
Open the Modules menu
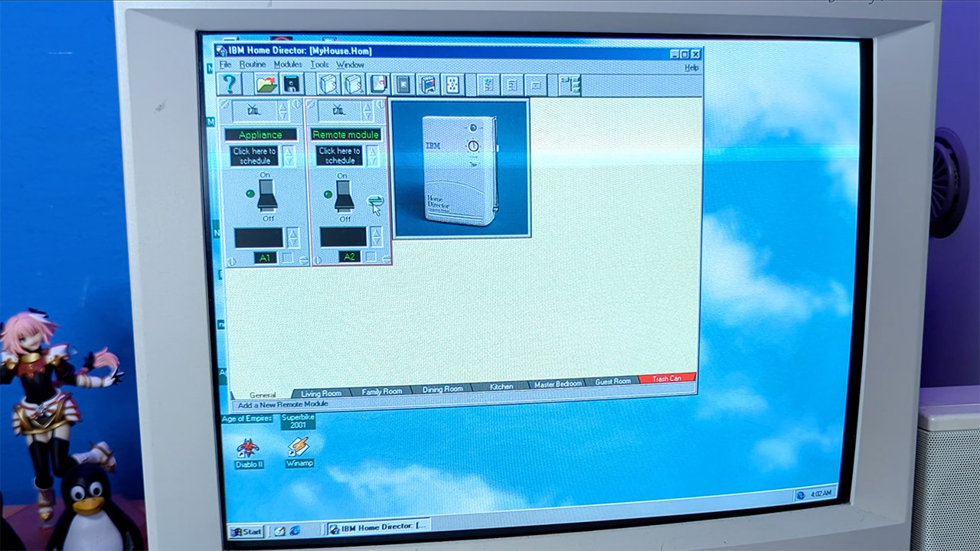[x=288, y=65]
